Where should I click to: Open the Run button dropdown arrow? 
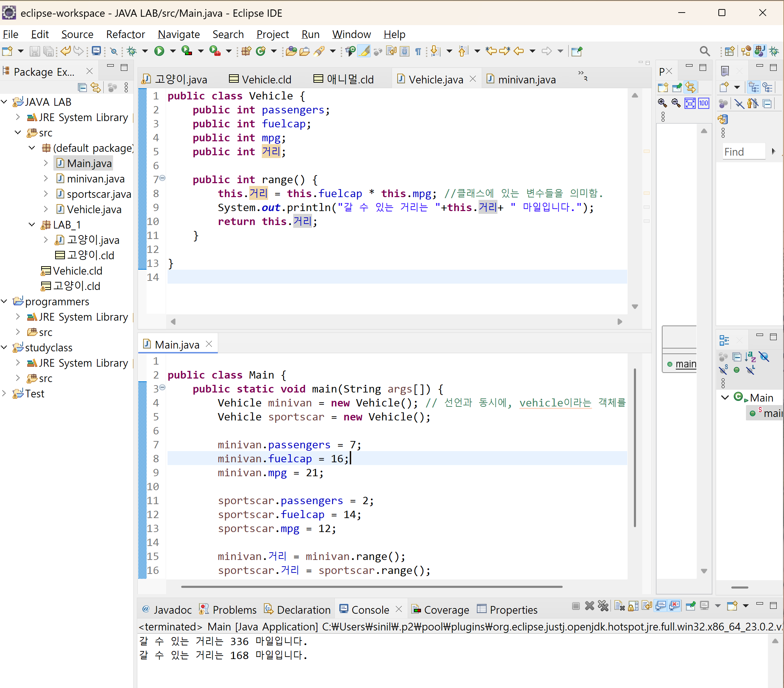coord(172,51)
